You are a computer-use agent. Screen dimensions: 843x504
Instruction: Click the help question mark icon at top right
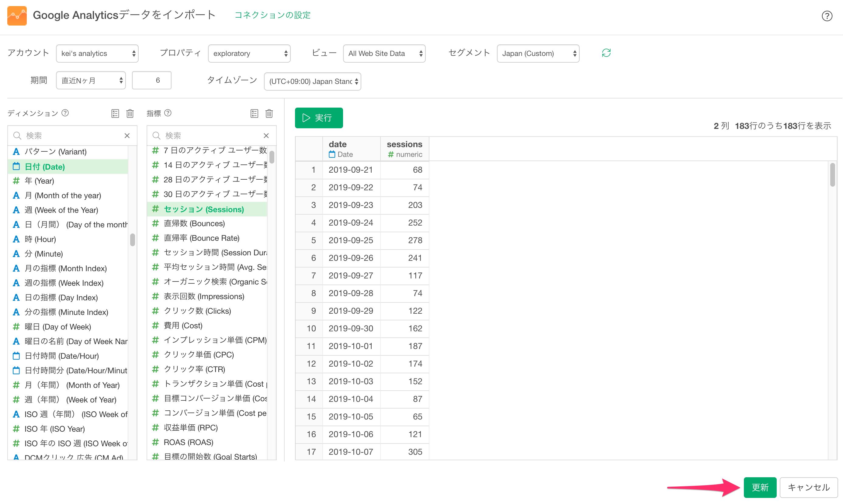(826, 16)
